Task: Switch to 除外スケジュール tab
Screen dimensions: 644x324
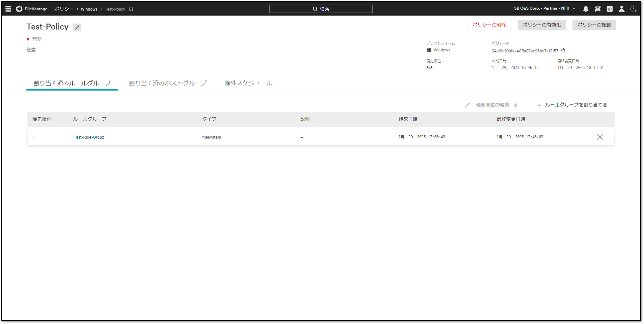Action: [248, 83]
